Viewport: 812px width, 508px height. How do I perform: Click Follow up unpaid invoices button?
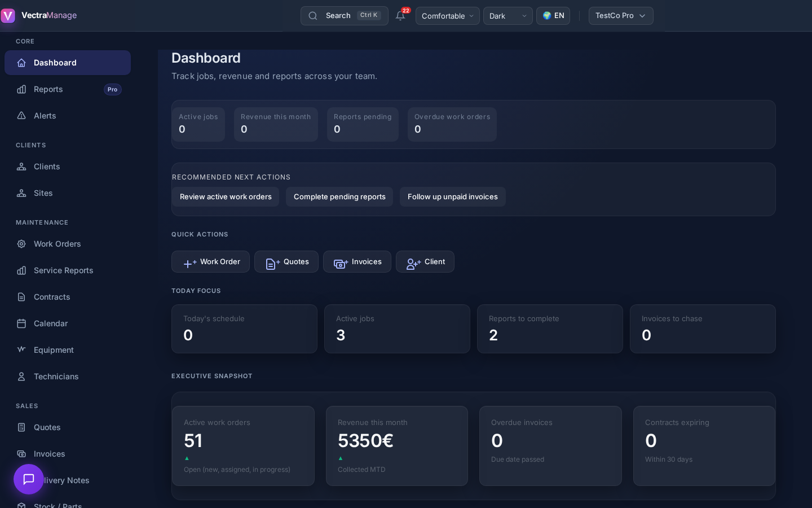[453, 197]
